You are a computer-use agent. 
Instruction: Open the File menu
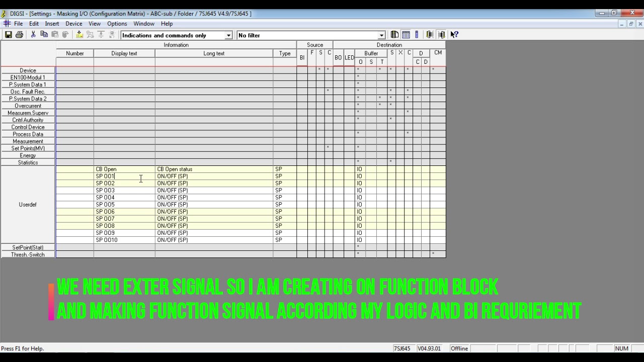click(x=18, y=24)
